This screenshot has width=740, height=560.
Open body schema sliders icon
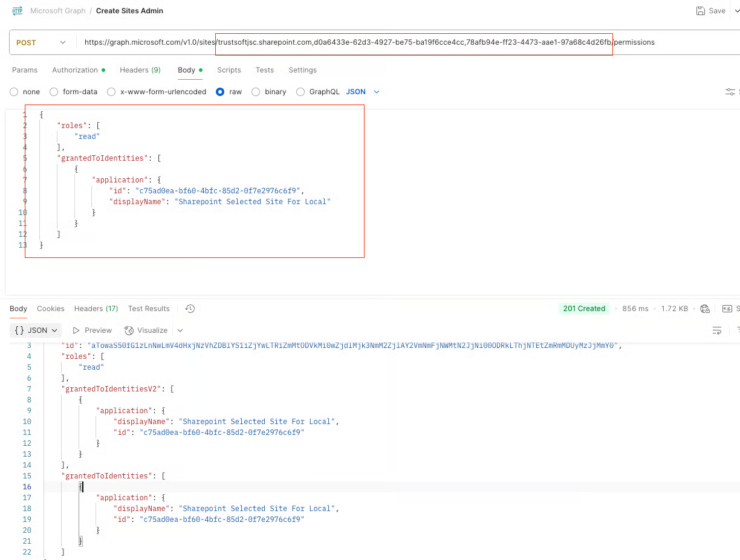[x=730, y=92]
